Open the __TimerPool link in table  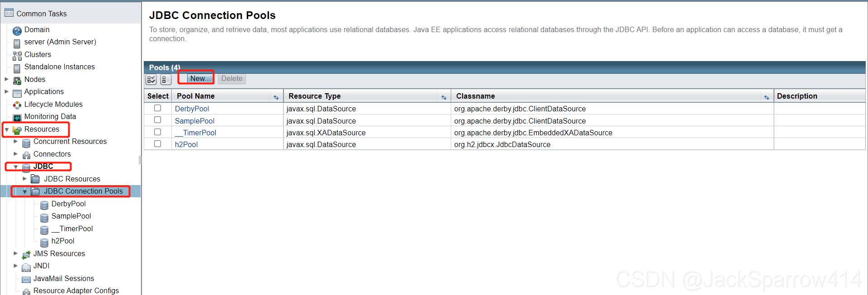[196, 133]
